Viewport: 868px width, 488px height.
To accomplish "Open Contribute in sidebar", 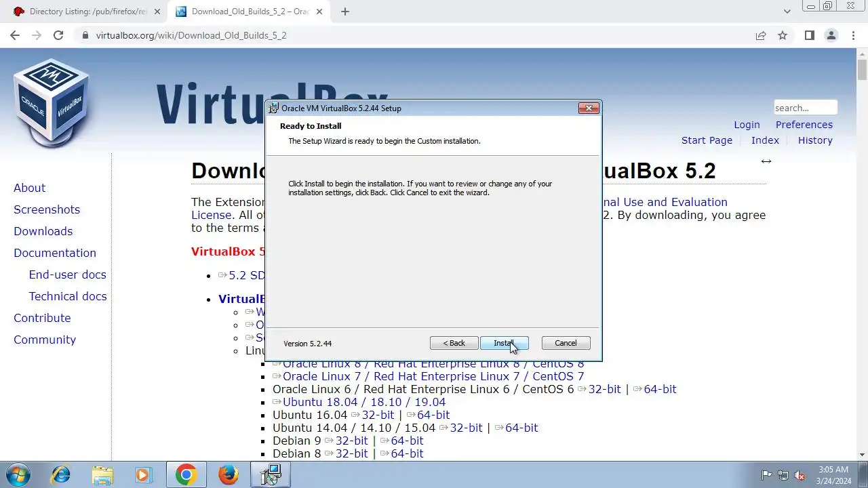I will pyautogui.click(x=42, y=318).
